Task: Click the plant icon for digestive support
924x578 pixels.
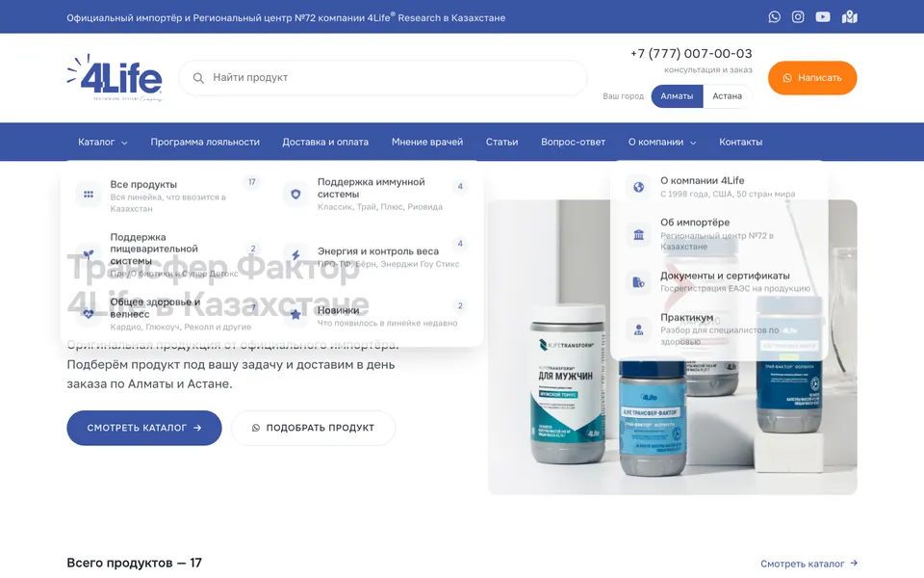Action: tap(89, 254)
